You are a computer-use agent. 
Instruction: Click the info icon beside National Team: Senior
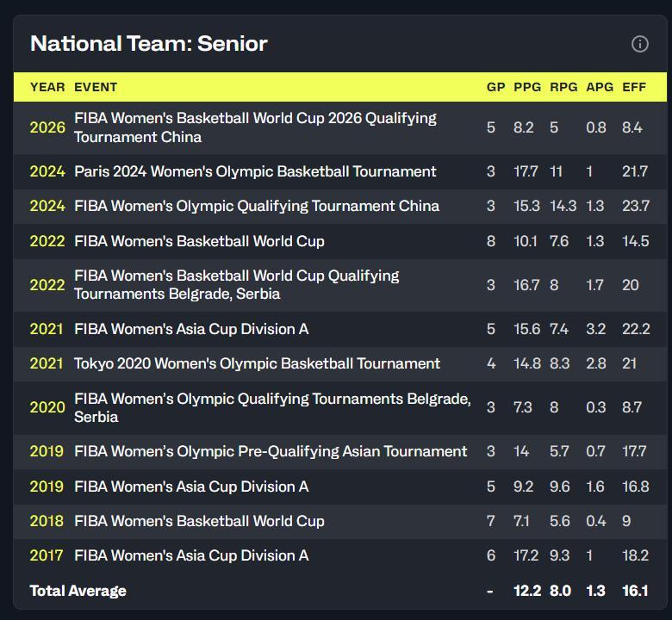(640, 44)
